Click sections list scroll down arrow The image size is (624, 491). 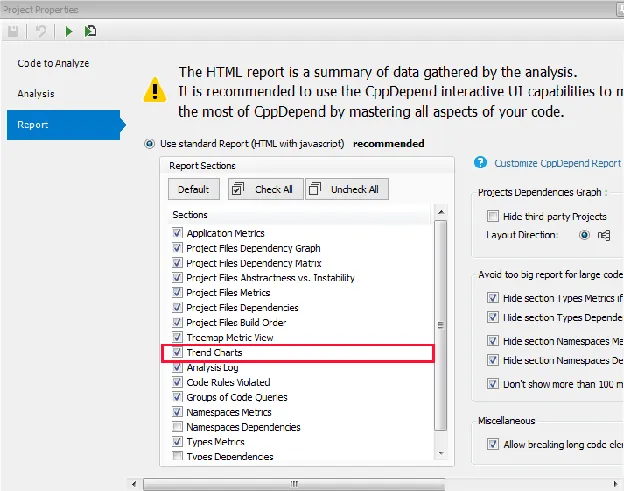441,454
